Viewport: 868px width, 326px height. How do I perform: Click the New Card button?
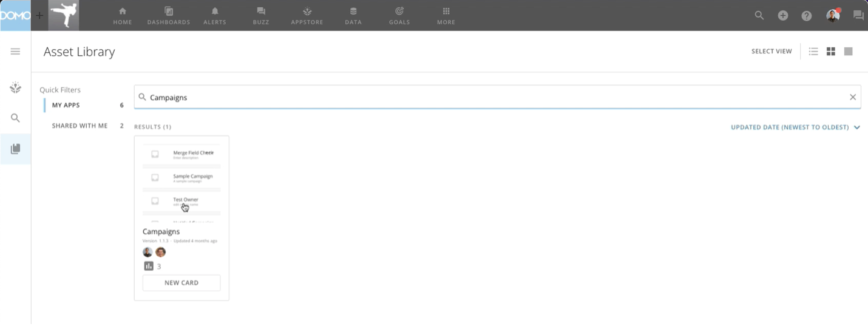181,283
